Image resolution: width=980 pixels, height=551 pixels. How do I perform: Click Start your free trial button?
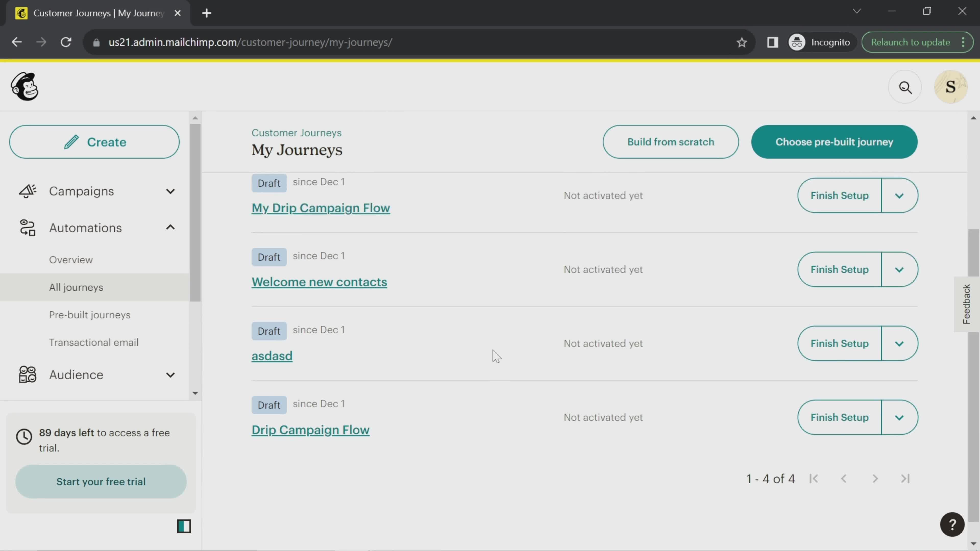(101, 482)
